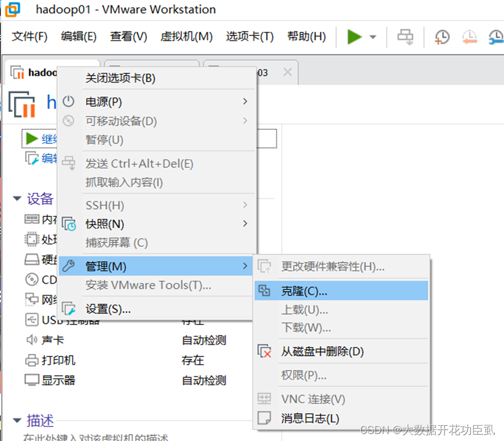Collapse the 设备 section triangle
Viewport: 504px width, 441px height.
(x=17, y=199)
